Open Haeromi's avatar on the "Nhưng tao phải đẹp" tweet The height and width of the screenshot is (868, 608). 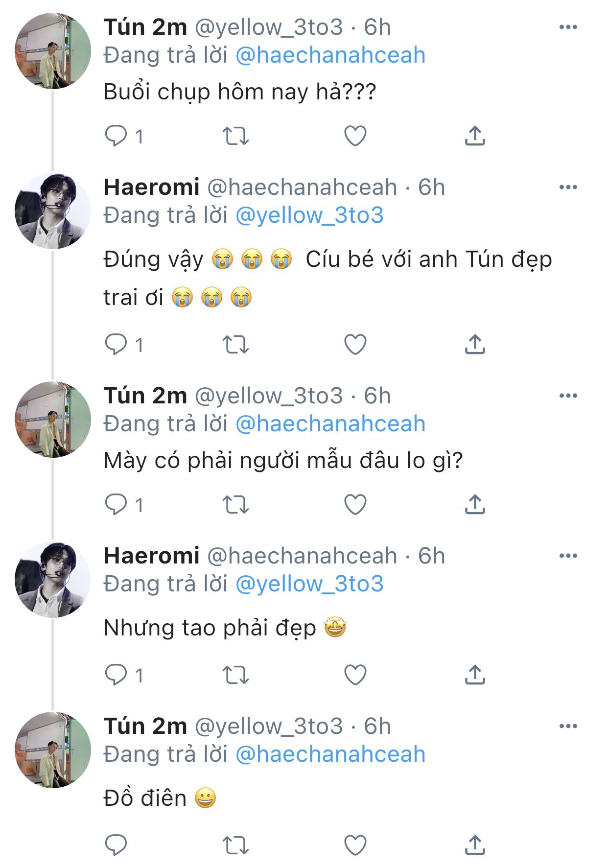coord(53,580)
